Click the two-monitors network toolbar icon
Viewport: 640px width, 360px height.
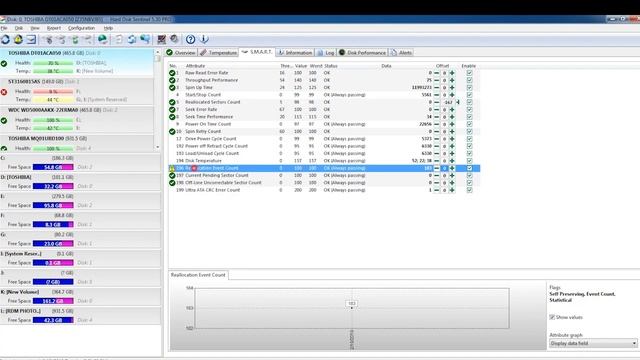click(145, 39)
